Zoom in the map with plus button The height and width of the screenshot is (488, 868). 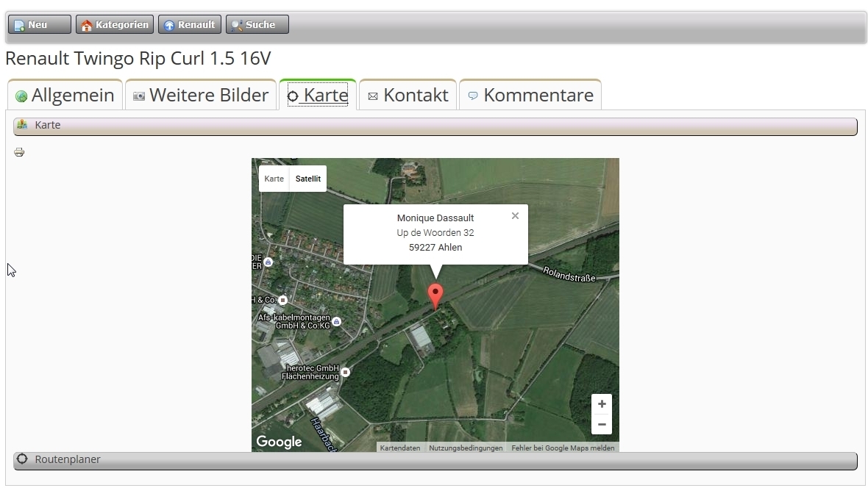coord(602,404)
